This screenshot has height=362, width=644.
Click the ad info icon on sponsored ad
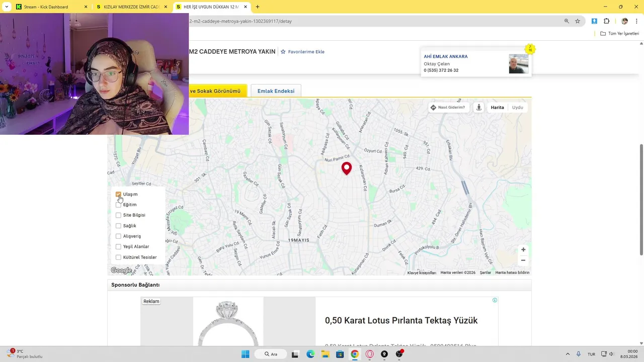coord(495,300)
